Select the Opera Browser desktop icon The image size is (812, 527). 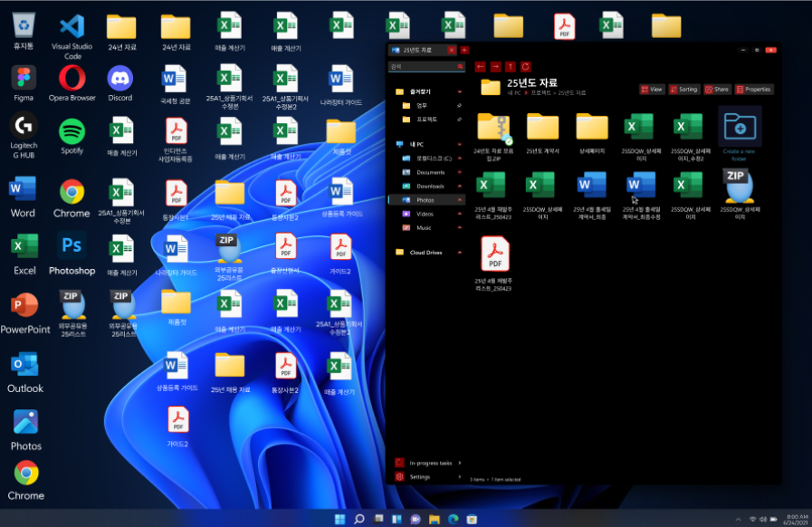point(72,83)
